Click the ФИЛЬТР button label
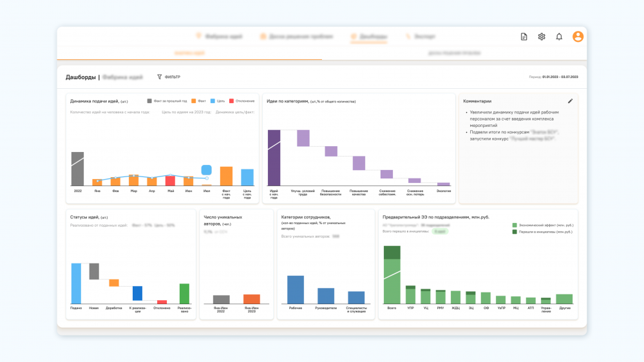The height and width of the screenshot is (362, 644). pyautogui.click(x=173, y=77)
